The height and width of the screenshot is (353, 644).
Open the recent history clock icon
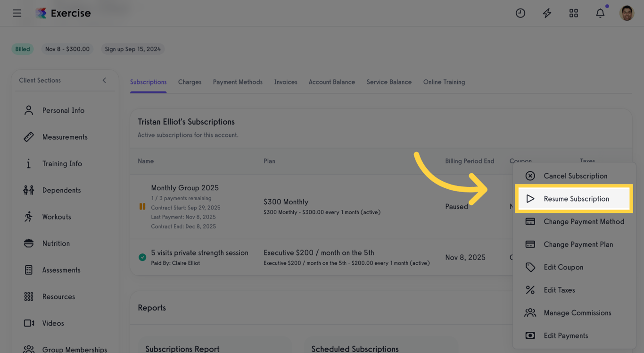(520, 13)
